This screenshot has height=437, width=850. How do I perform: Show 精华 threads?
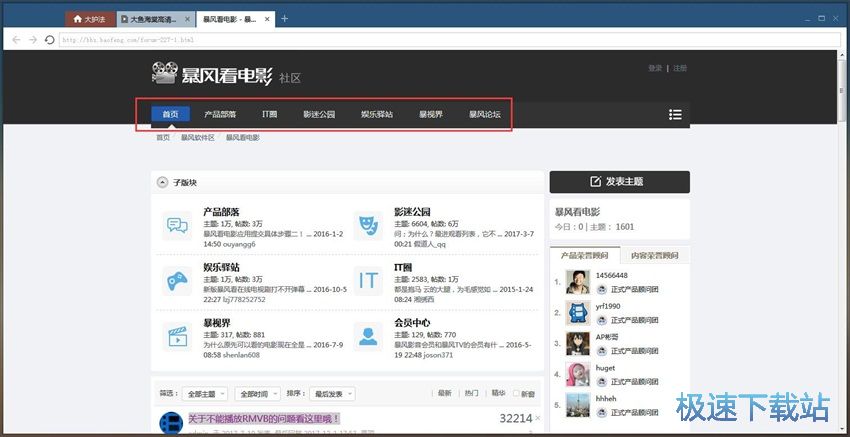coord(498,394)
